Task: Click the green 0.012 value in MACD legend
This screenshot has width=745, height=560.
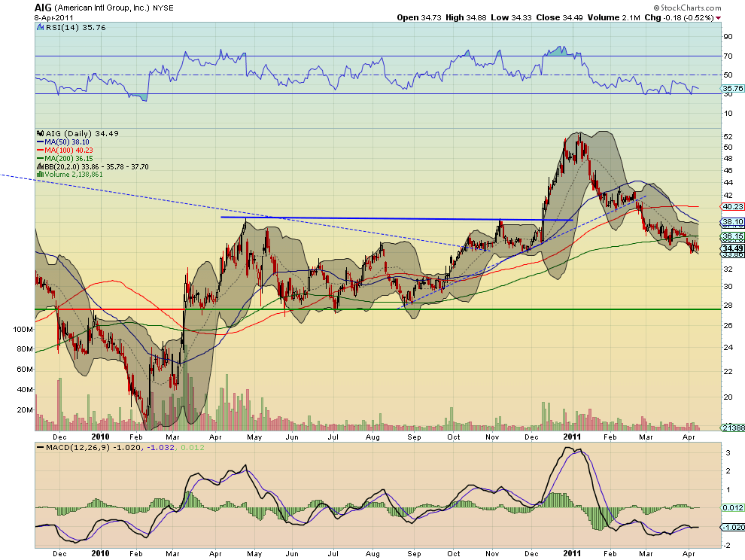Action: 193,447
